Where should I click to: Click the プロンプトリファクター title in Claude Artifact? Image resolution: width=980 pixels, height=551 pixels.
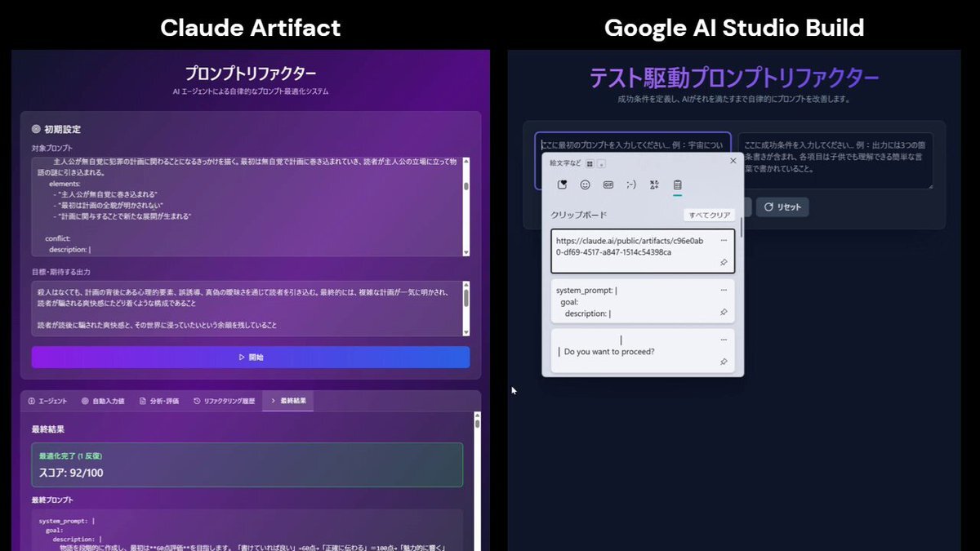pos(250,73)
